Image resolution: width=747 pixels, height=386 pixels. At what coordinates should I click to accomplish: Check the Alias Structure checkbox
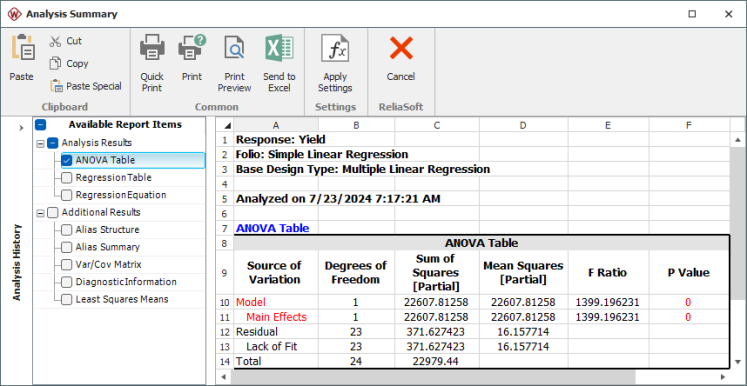(67, 230)
